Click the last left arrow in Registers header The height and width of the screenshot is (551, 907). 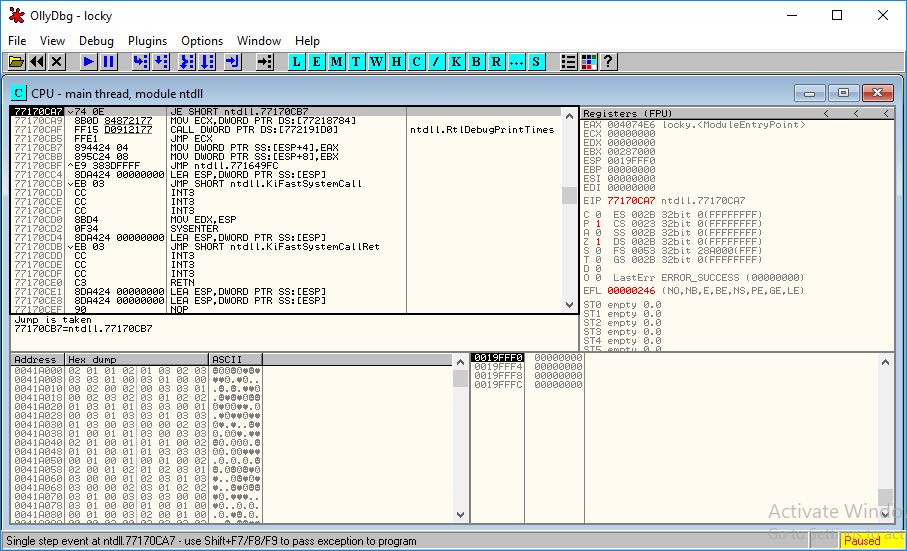point(886,113)
